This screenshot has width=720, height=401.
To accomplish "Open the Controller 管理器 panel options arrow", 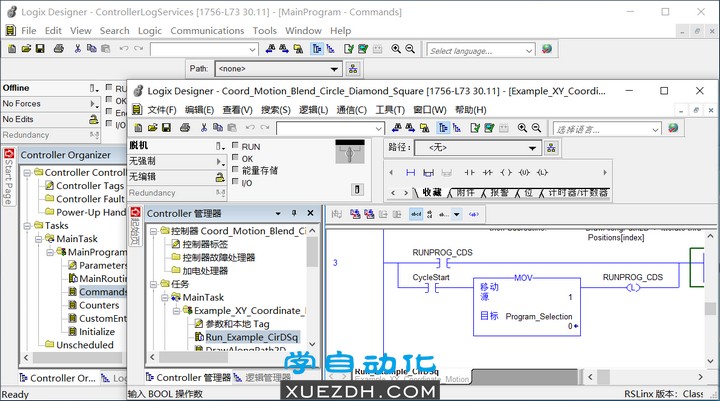I will [x=278, y=214].
